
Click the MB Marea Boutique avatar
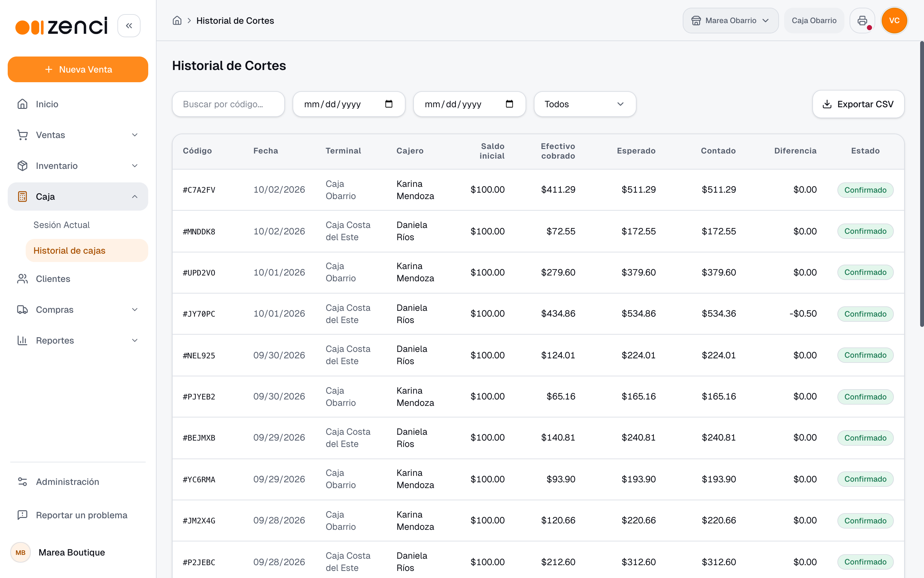point(21,552)
